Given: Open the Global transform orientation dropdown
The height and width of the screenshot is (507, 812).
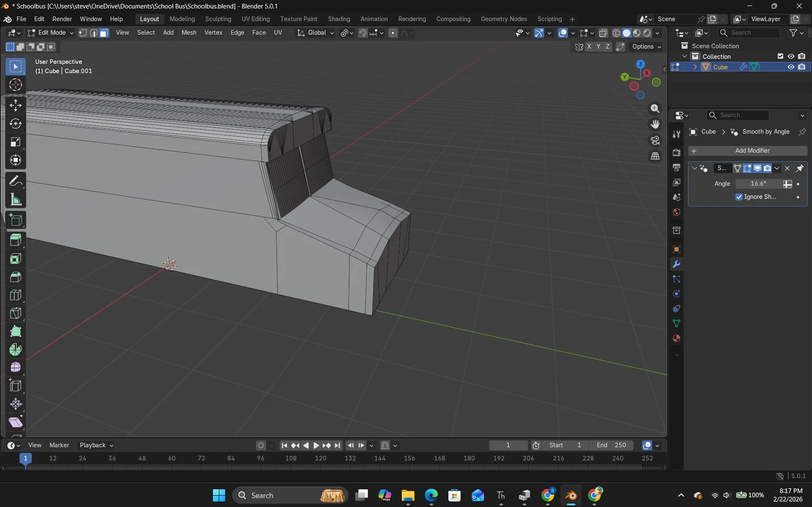Looking at the screenshot, I should click(316, 32).
